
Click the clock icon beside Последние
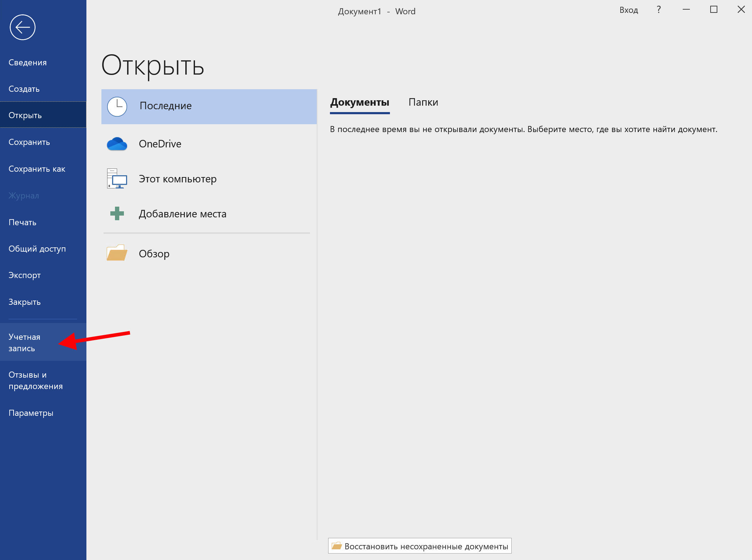click(x=117, y=106)
